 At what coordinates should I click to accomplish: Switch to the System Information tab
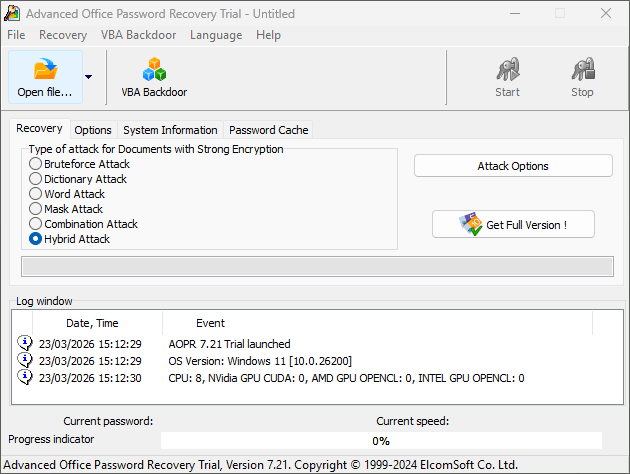pyautogui.click(x=170, y=130)
